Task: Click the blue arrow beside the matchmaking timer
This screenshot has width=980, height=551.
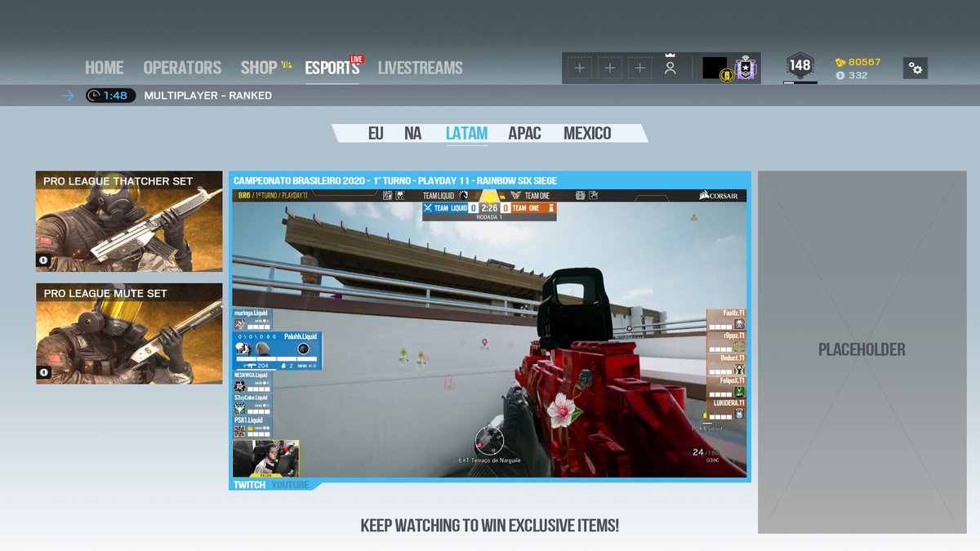Action: coord(68,96)
